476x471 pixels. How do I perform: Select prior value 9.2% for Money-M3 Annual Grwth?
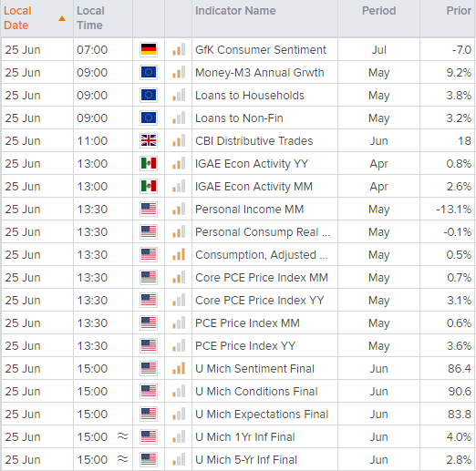459,73
